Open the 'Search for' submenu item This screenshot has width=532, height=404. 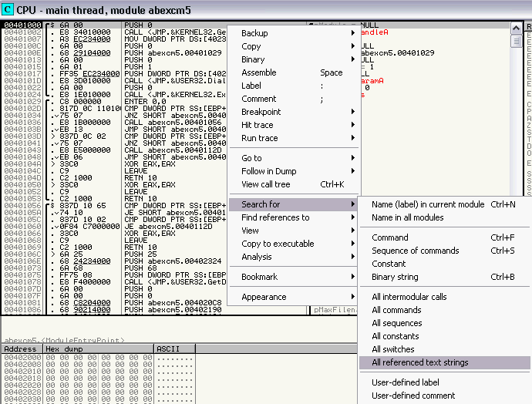tap(261, 204)
